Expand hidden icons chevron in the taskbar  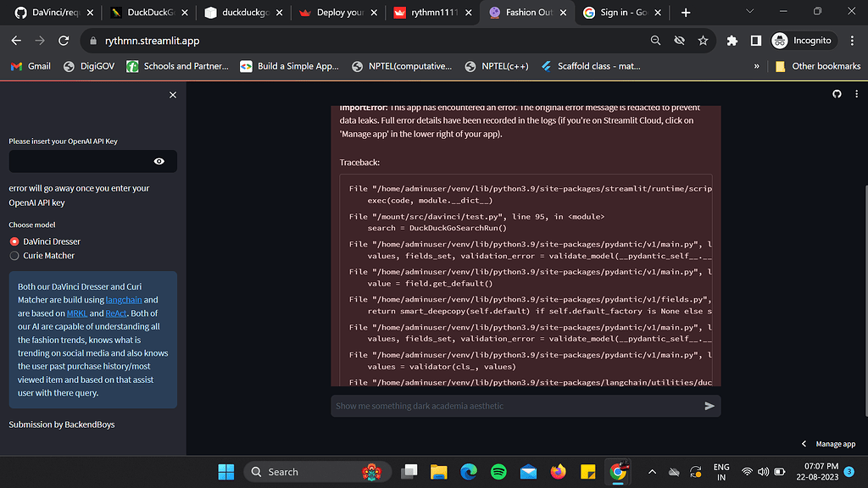(652, 471)
